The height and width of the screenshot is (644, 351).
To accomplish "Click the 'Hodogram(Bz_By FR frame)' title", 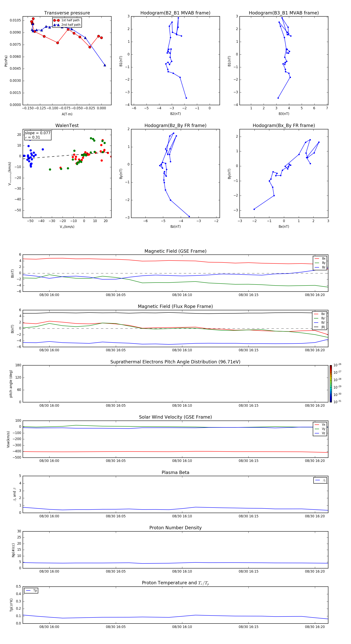I will click(175, 125).
